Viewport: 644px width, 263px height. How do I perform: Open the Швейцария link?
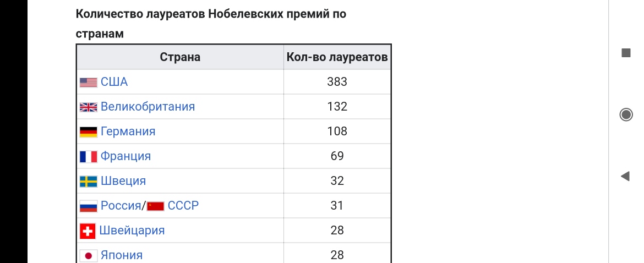(132, 231)
